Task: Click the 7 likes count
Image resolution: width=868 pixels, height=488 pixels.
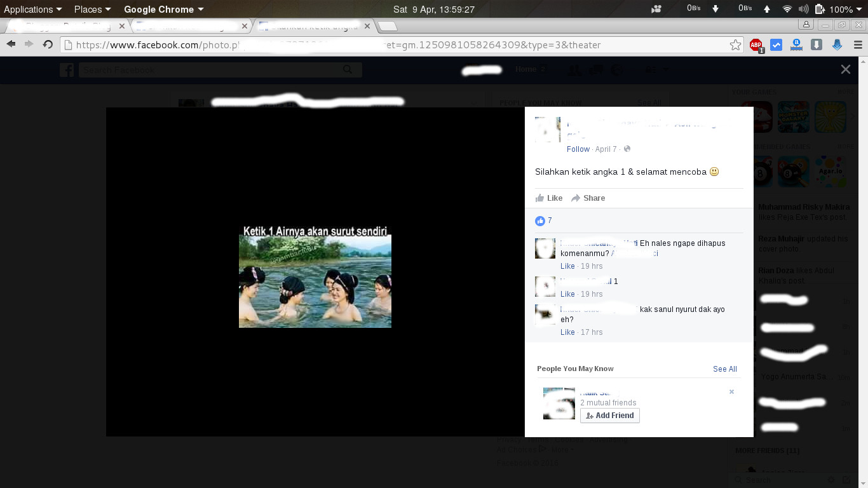Action: click(x=550, y=220)
